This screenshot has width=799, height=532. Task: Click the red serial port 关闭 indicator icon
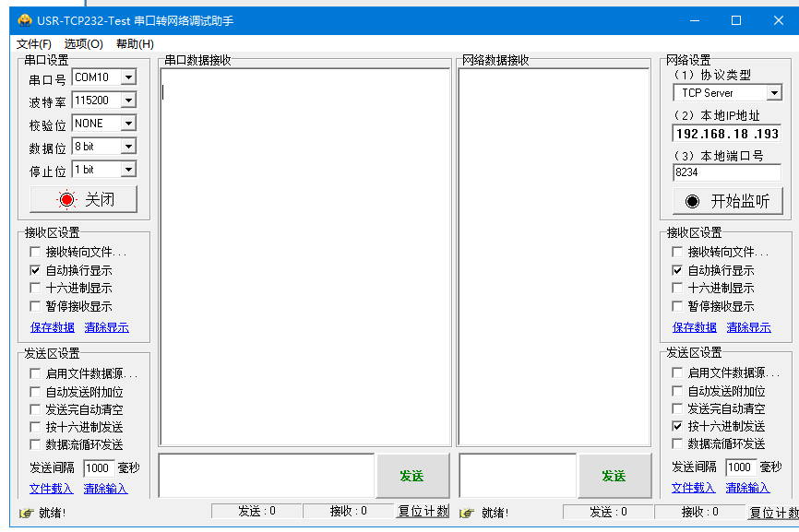(x=66, y=199)
